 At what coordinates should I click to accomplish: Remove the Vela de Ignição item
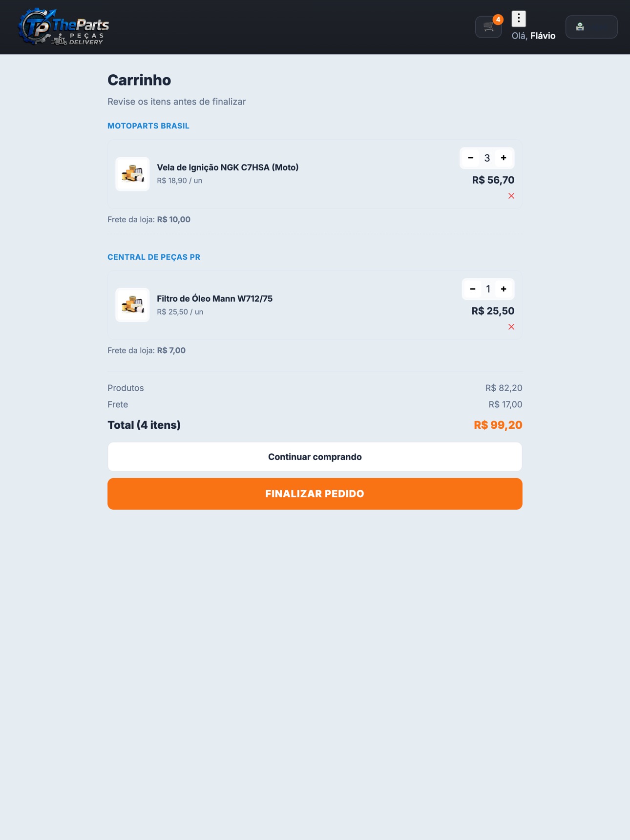(511, 196)
